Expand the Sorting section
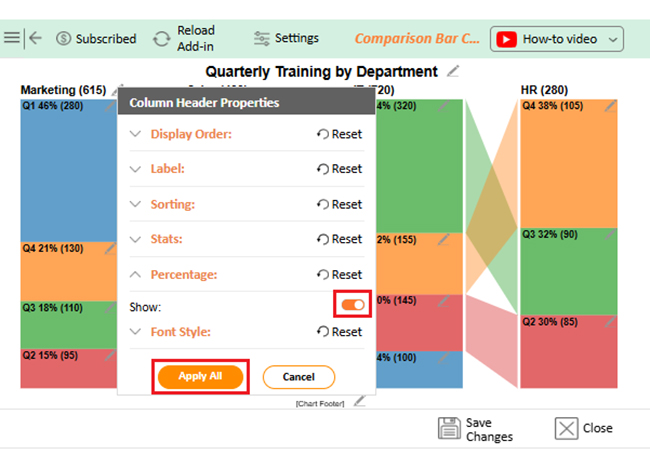The image size is (650, 468). point(136,204)
